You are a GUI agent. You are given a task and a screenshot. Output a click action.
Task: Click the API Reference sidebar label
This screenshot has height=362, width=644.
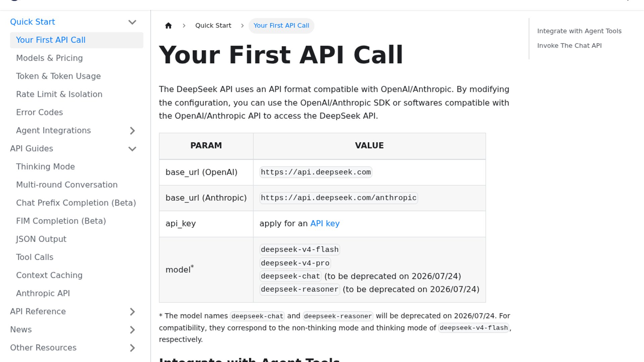(x=38, y=311)
